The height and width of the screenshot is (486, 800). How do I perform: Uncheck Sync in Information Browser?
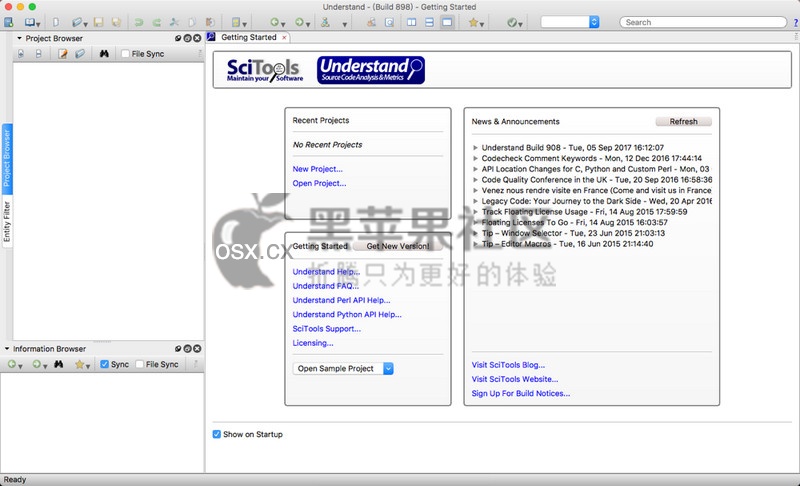click(x=105, y=364)
